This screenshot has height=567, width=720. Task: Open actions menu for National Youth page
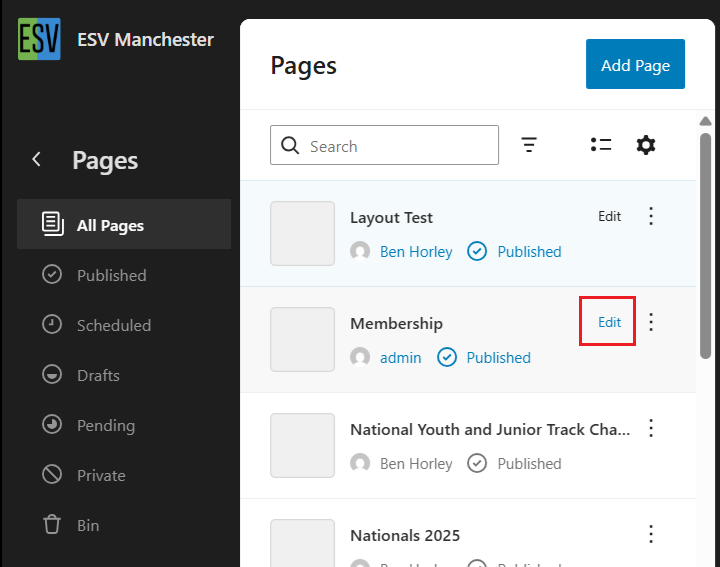point(651,428)
